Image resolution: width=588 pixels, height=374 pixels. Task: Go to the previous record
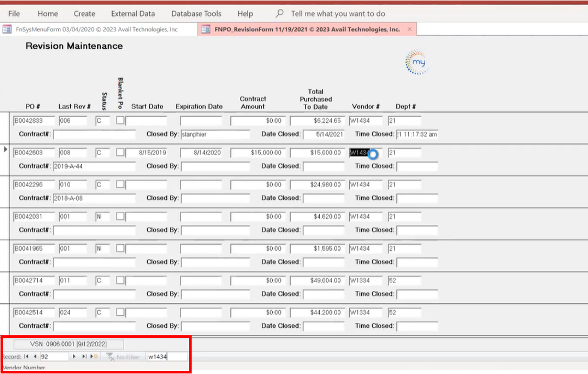click(35, 356)
